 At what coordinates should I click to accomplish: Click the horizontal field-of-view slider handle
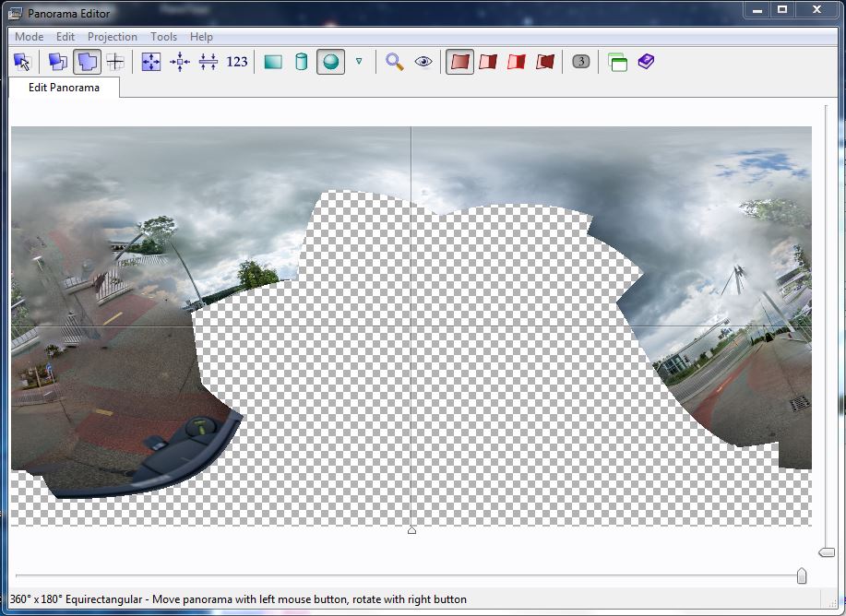[x=801, y=576]
